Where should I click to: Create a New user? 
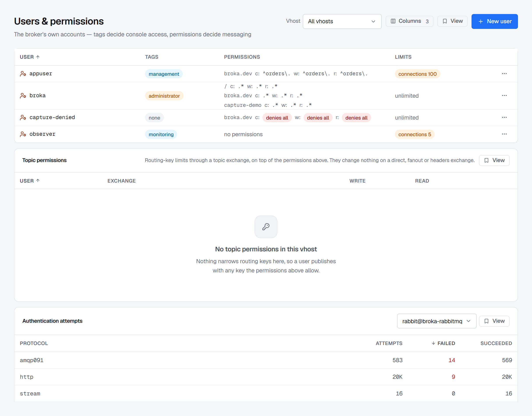495,21
